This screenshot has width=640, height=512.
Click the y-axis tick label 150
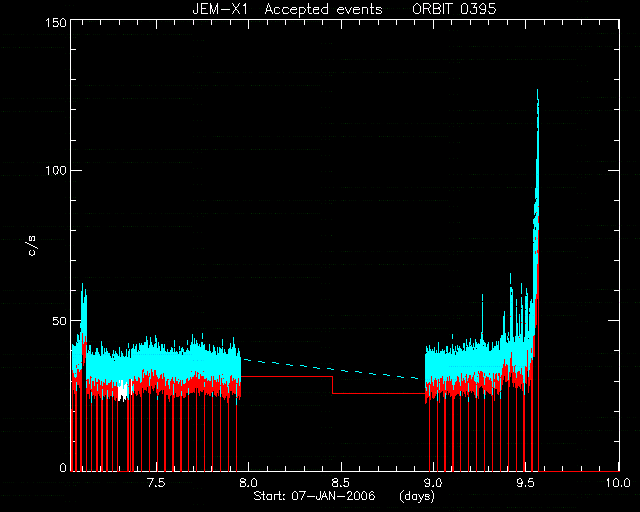pos(56,22)
